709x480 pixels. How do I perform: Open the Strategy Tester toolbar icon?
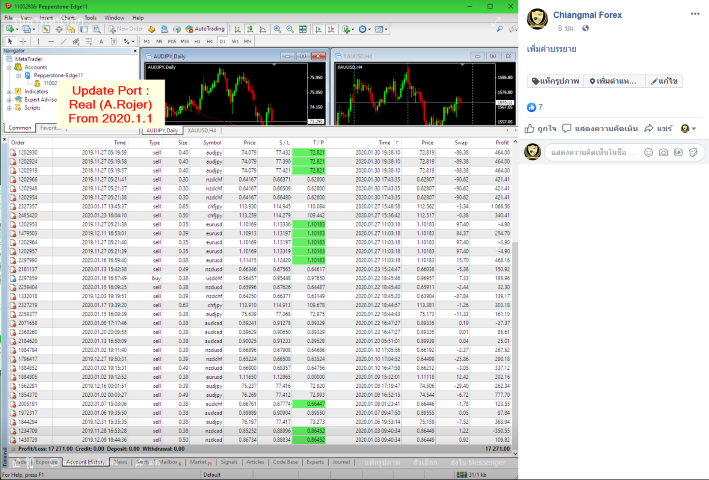coord(96,29)
